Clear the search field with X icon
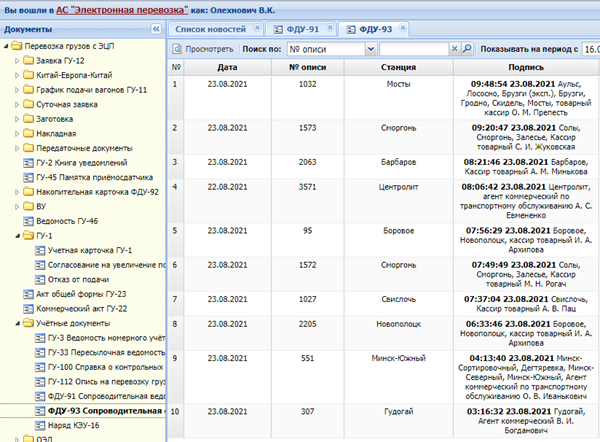This screenshot has width=600, height=442. (x=454, y=49)
